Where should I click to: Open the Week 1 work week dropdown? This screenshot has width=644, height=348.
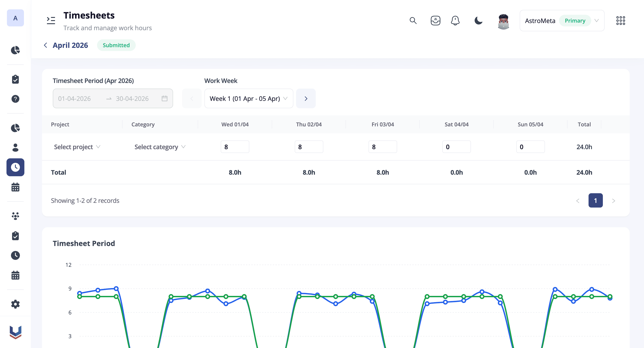click(x=249, y=98)
